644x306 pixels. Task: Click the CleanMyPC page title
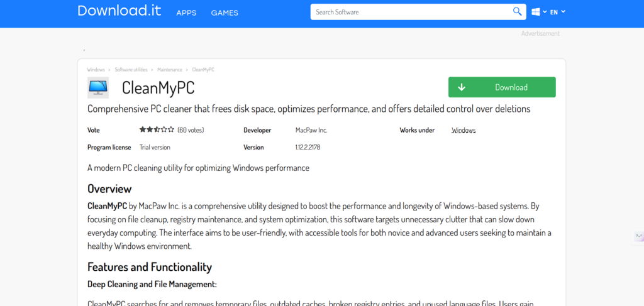click(x=158, y=88)
